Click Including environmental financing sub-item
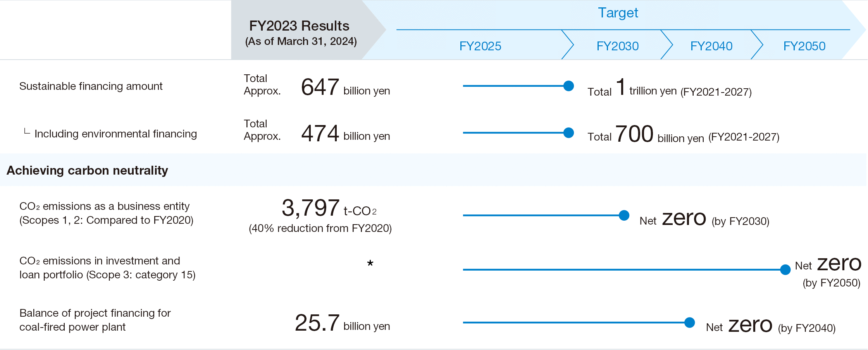This screenshot has height=350, width=868. 115,134
